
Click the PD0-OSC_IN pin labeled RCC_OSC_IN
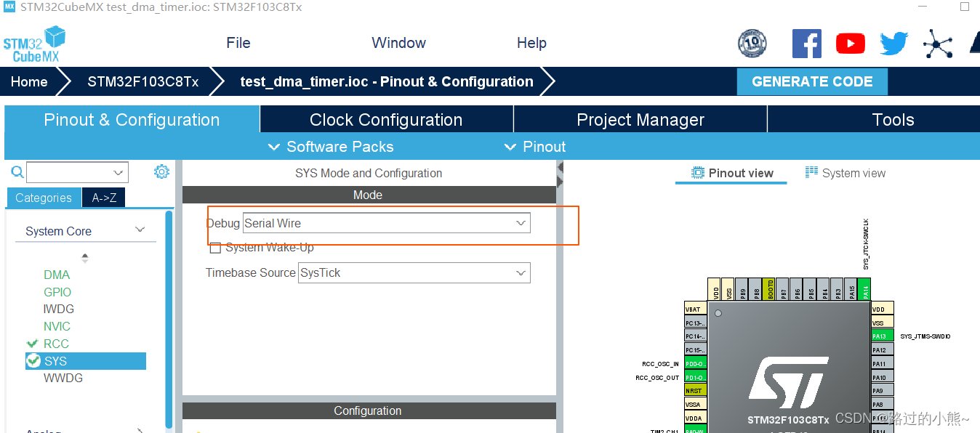695,364
